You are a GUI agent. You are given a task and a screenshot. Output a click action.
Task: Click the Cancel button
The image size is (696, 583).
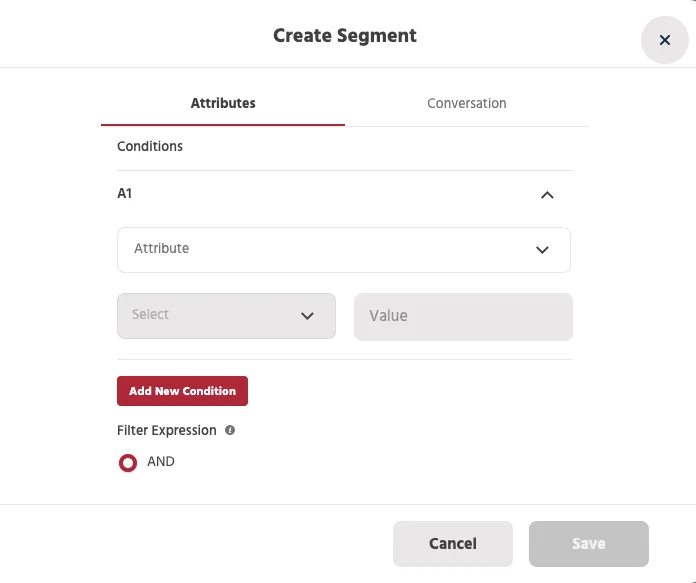(453, 543)
